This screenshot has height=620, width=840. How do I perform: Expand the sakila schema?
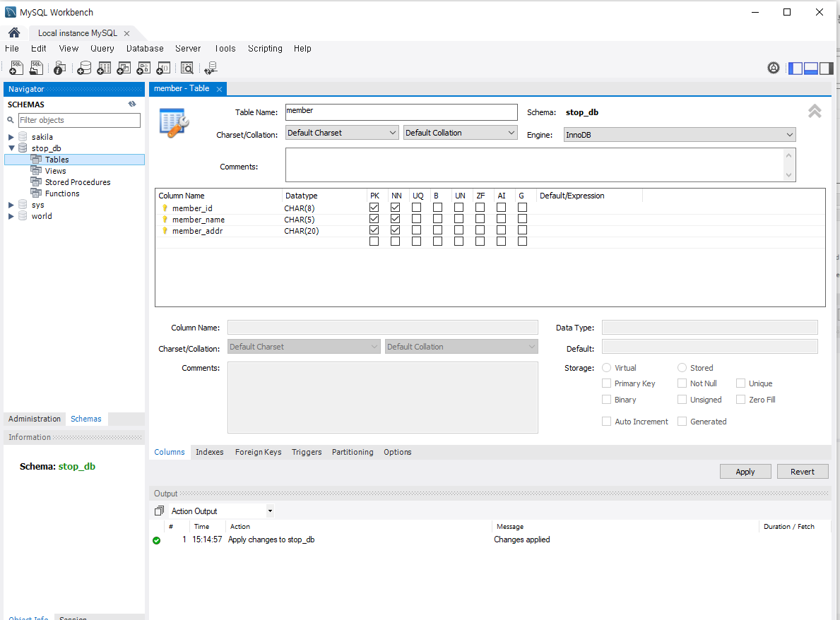[11, 137]
